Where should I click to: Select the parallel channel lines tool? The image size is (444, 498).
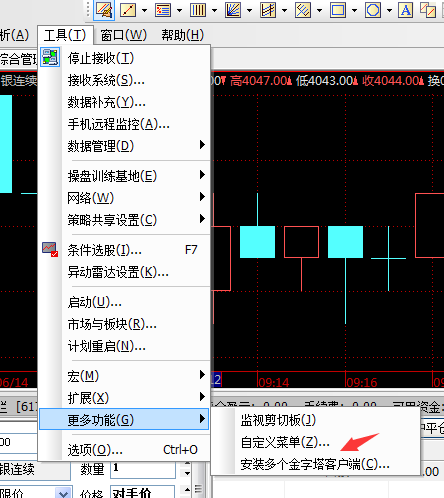[x=268, y=10]
